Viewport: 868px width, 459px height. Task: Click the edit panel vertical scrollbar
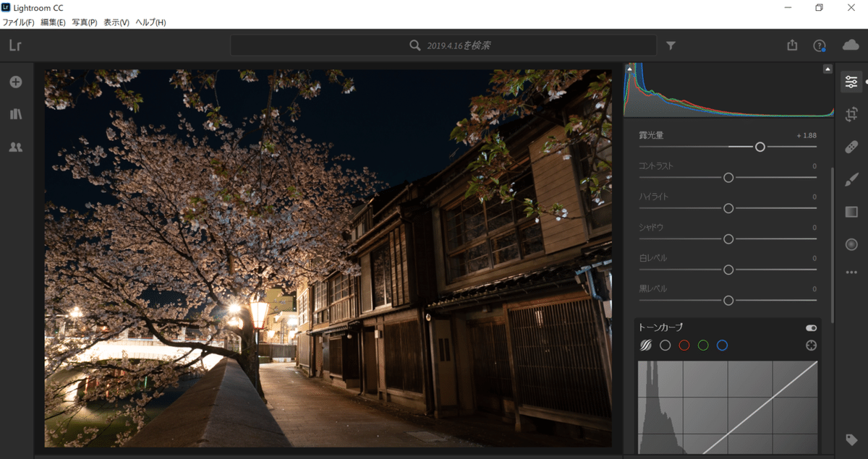tap(833, 246)
